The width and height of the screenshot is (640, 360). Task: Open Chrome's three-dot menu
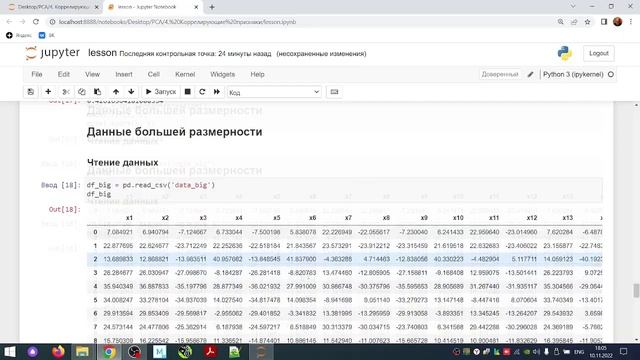pos(631,22)
